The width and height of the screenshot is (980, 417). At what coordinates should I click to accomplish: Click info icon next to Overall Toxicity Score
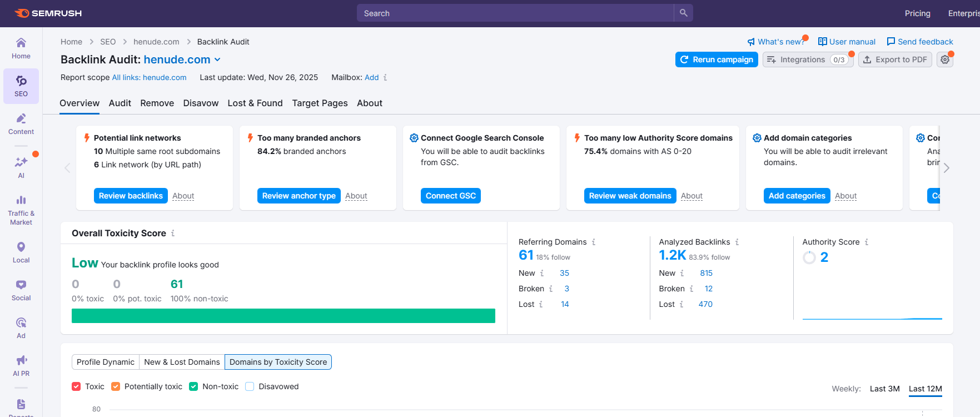(173, 234)
